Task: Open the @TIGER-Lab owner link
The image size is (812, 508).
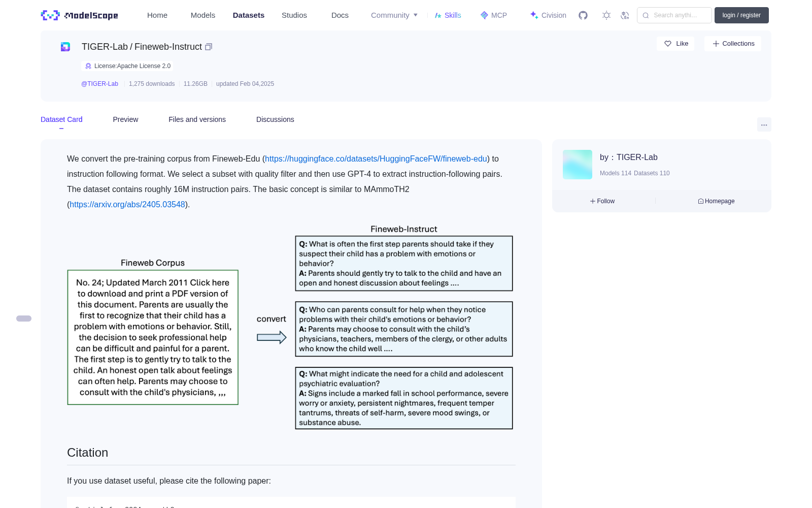Action: 99,84
